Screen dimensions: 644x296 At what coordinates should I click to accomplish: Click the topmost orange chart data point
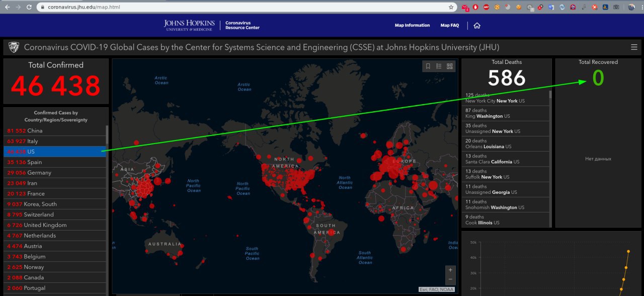pos(628,251)
